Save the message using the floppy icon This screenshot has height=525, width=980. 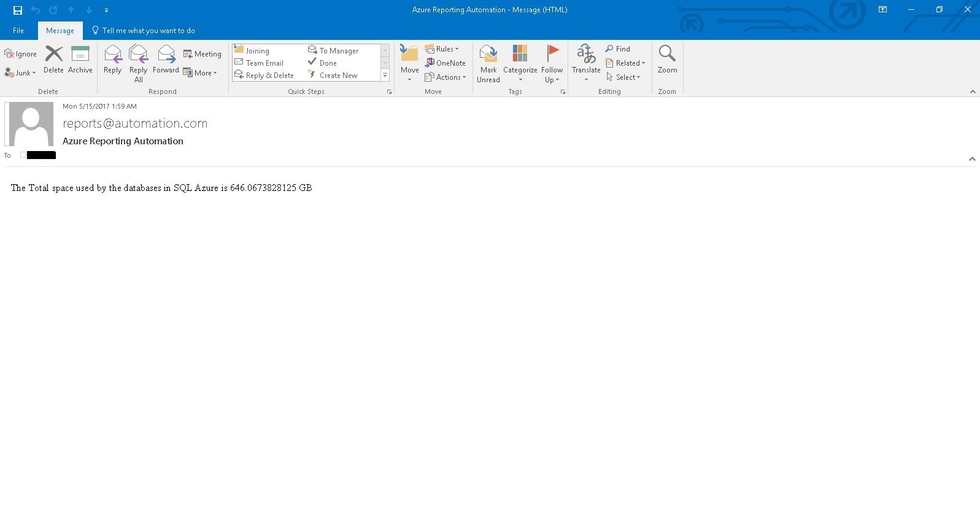click(x=18, y=10)
